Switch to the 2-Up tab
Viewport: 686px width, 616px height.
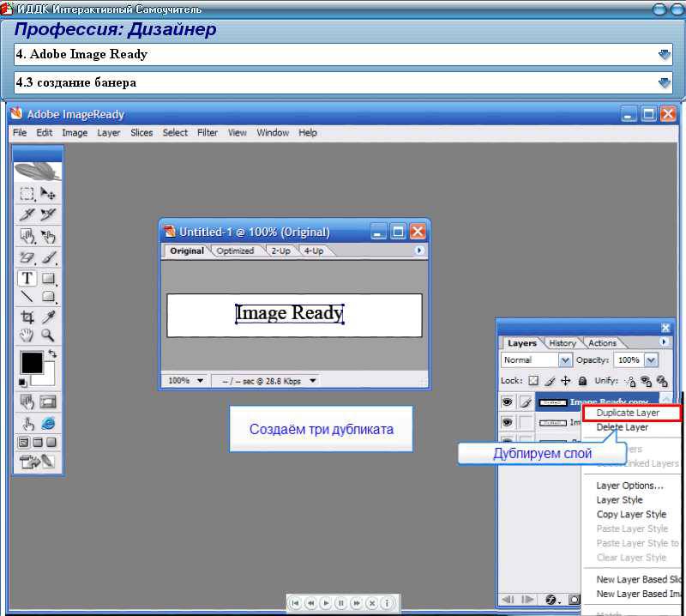click(x=280, y=251)
